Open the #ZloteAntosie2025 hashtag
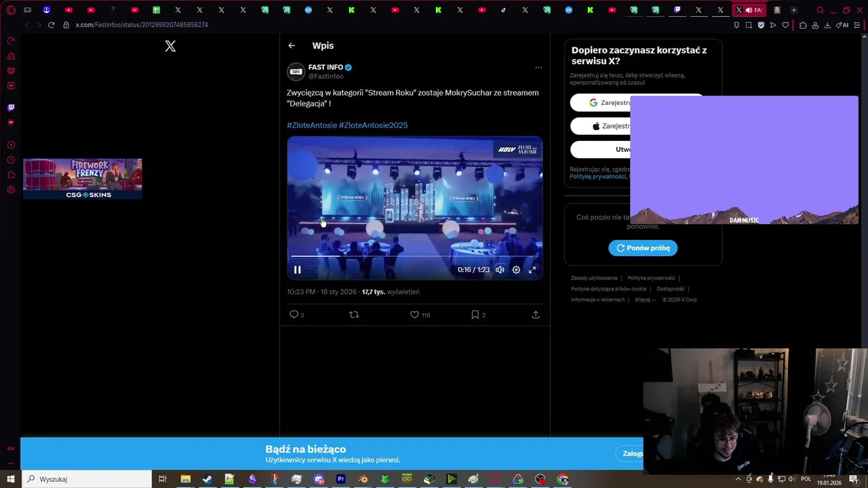Viewport: 868px width, 488px height. click(373, 125)
